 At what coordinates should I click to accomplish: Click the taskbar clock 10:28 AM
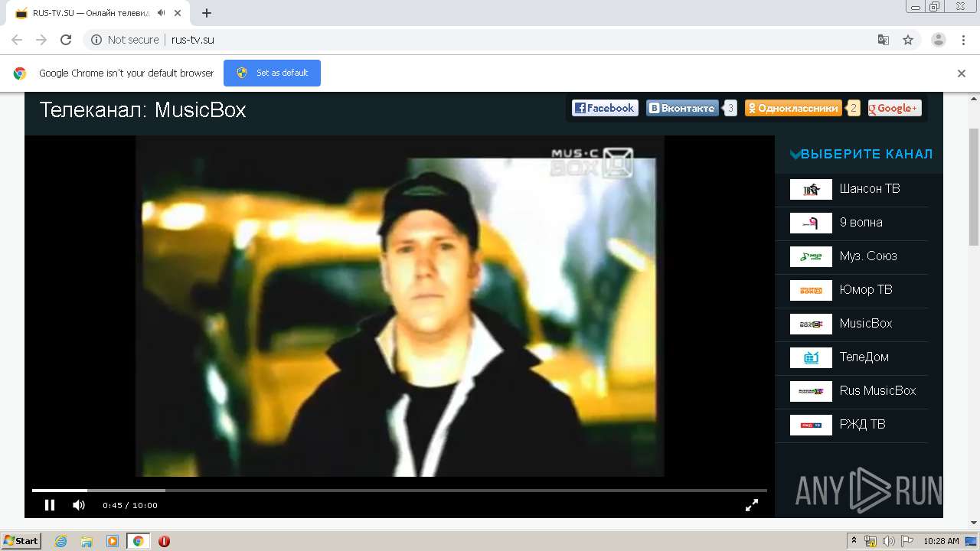941,541
